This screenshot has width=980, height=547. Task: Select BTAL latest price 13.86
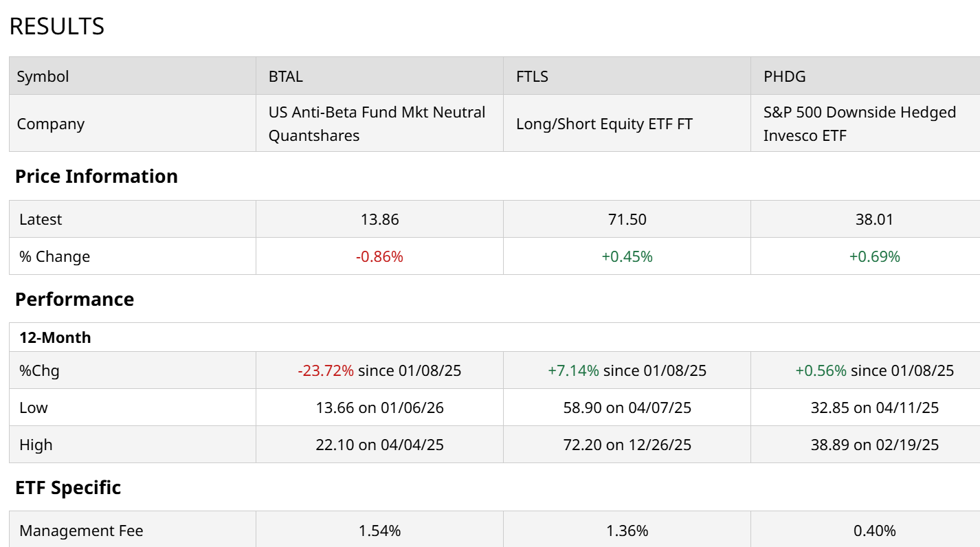(x=379, y=220)
